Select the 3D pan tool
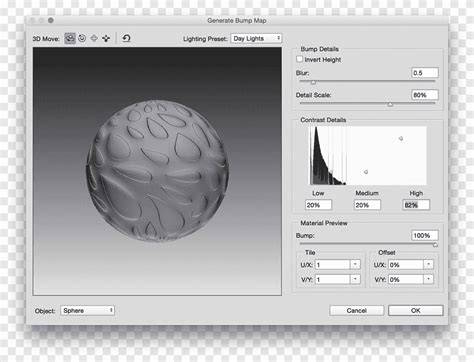 (94, 38)
